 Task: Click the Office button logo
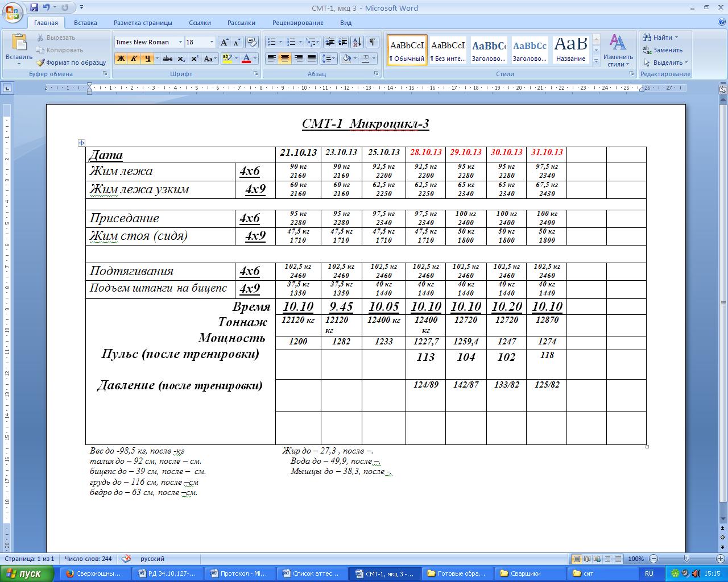pos(13,13)
